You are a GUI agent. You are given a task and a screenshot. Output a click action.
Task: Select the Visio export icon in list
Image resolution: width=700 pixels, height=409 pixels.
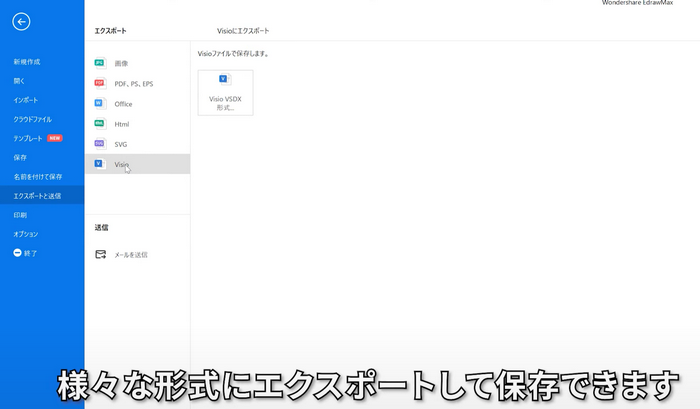point(100,164)
